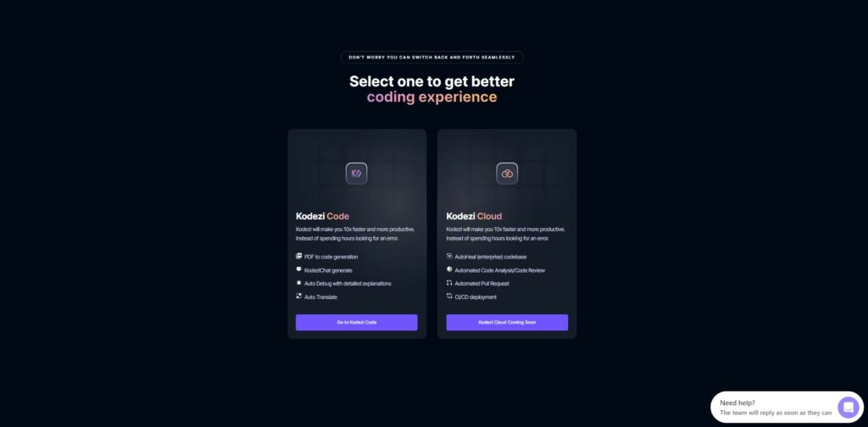Screen dimensions: 868x427
Task: Select the Kodezi Code card heading
Action: (x=323, y=216)
